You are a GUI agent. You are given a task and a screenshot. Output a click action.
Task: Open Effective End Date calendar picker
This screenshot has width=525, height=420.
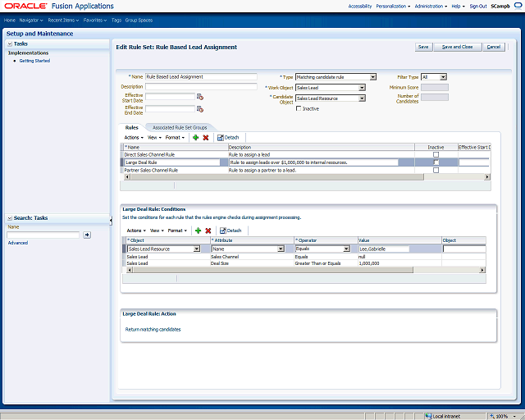tap(200, 109)
